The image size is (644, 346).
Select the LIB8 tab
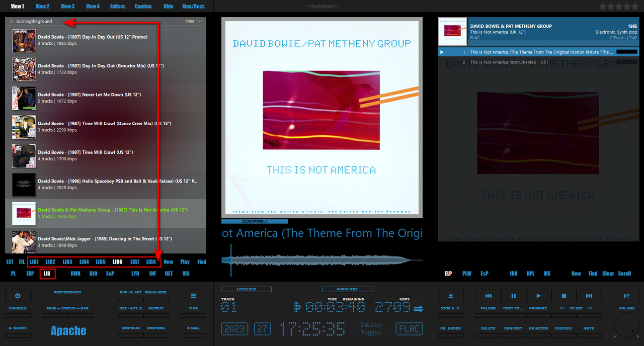click(x=151, y=262)
